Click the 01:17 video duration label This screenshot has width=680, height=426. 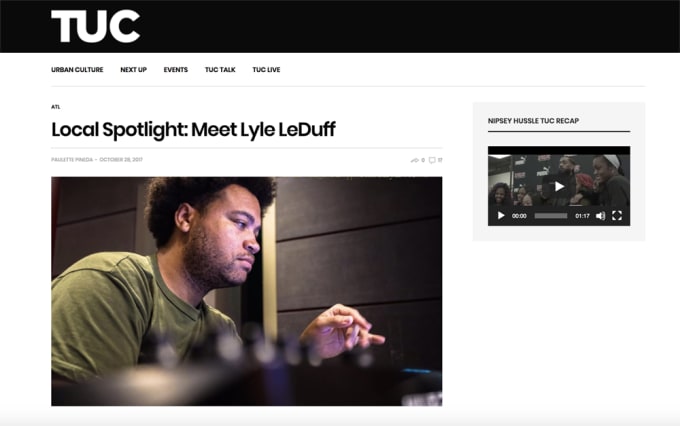tap(582, 216)
